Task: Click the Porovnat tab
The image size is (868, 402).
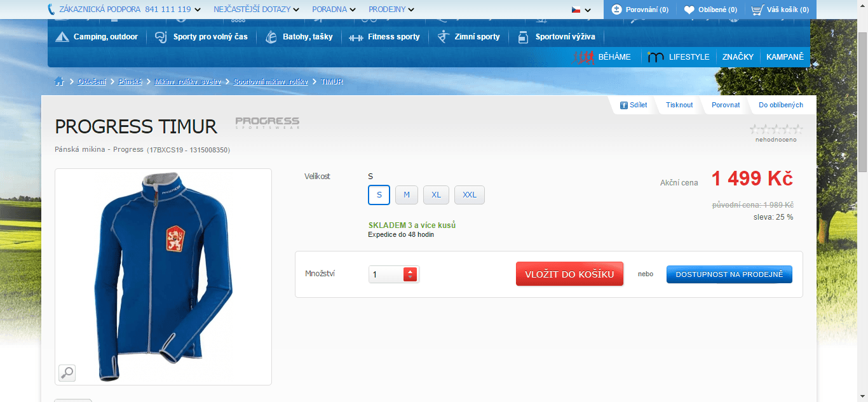Action: pyautogui.click(x=726, y=105)
